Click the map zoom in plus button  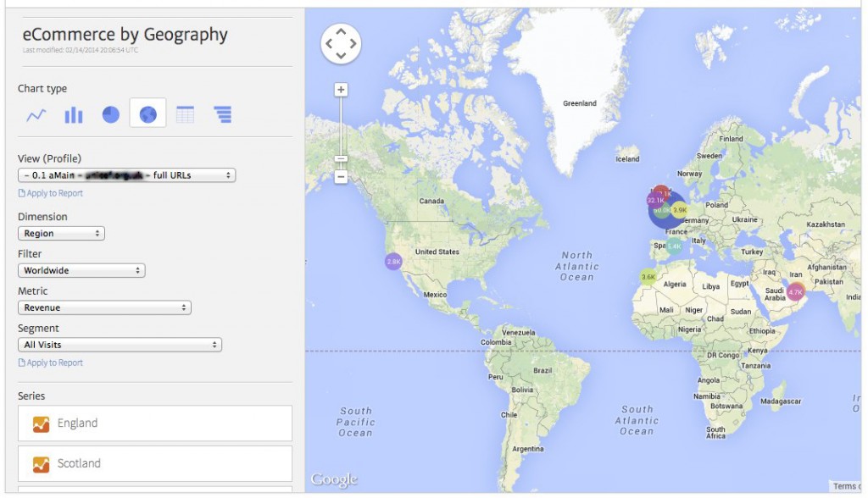341,90
